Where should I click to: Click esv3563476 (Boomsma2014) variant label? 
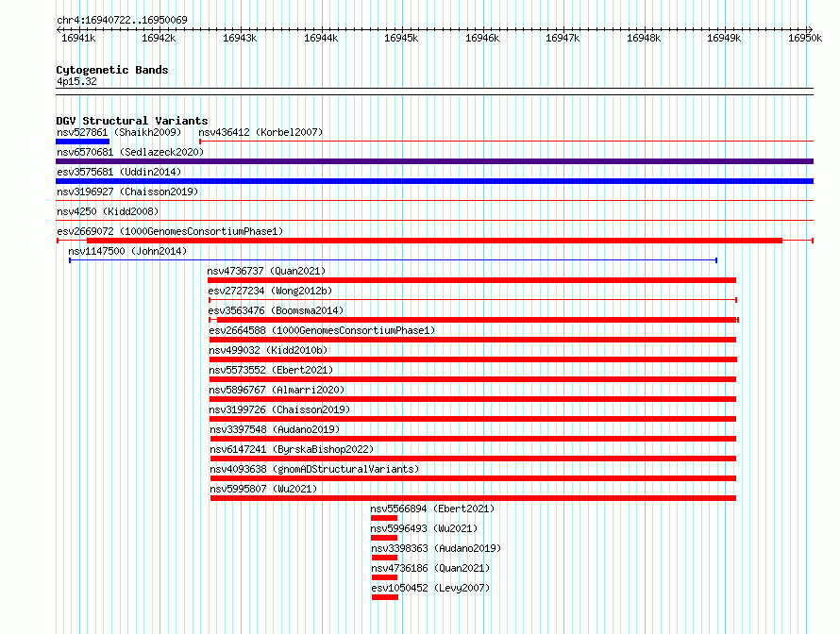tap(276, 310)
